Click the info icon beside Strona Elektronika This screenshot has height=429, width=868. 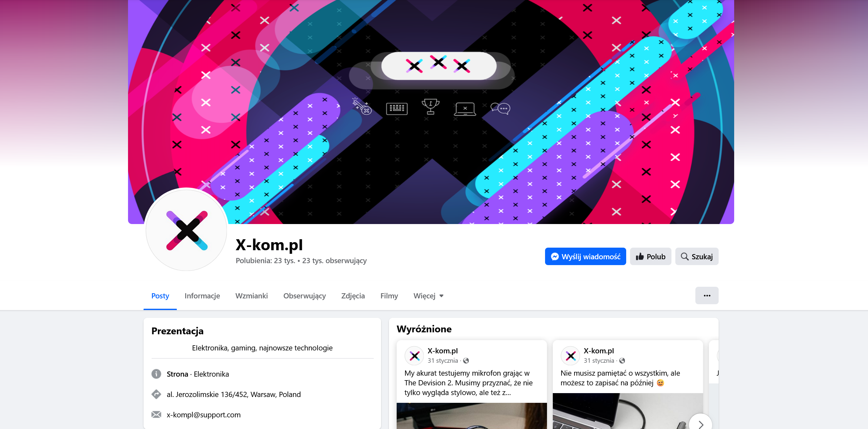pos(156,374)
